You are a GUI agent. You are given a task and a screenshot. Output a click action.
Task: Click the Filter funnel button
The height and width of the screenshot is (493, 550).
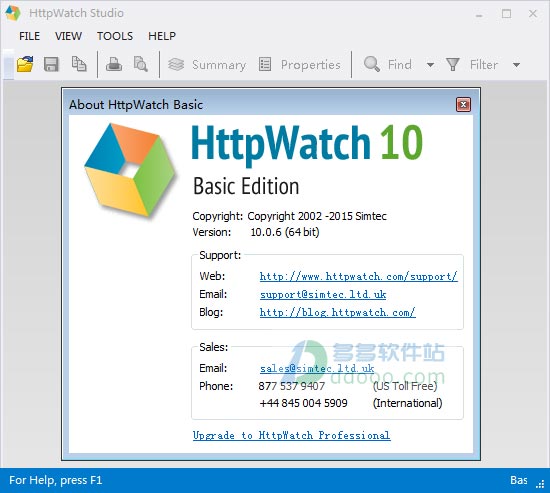(472, 65)
